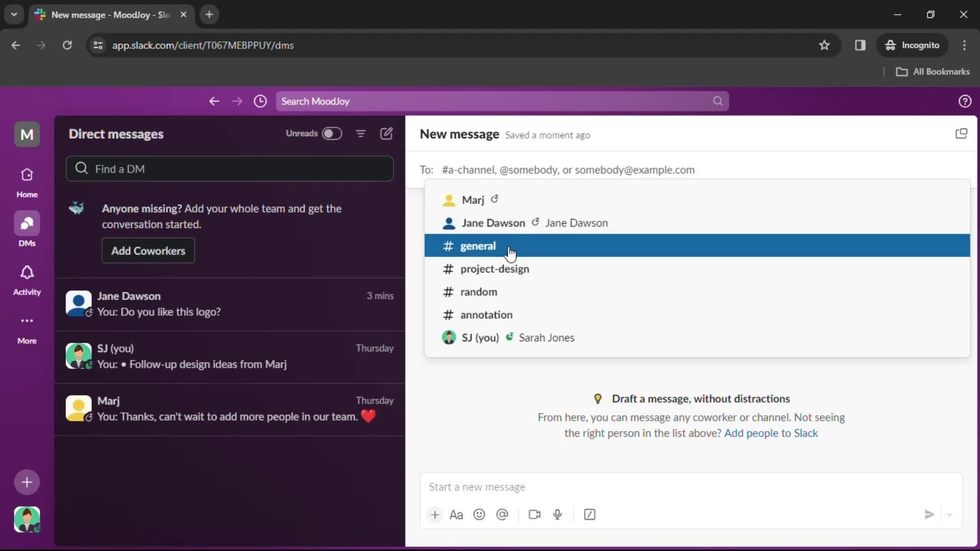Click the round plus create button in sidebar
The width and height of the screenshot is (980, 551).
27,483
